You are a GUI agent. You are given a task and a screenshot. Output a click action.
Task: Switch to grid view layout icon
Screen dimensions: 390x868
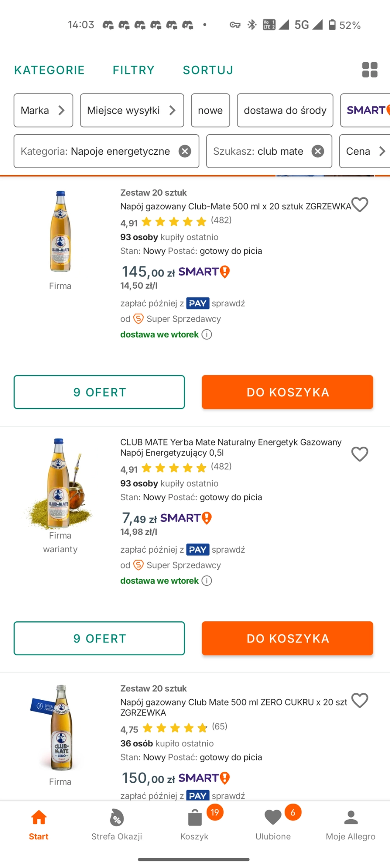(369, 70)
